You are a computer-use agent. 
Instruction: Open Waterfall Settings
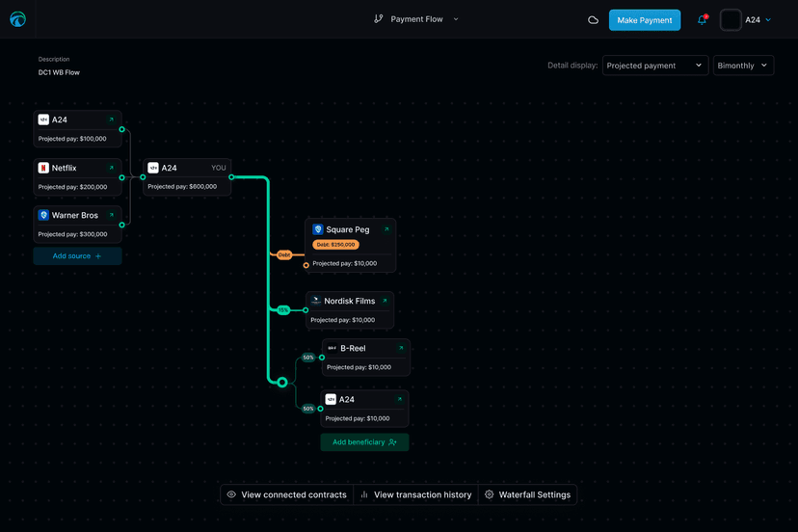pyautogui.click(x=527, y=494)
